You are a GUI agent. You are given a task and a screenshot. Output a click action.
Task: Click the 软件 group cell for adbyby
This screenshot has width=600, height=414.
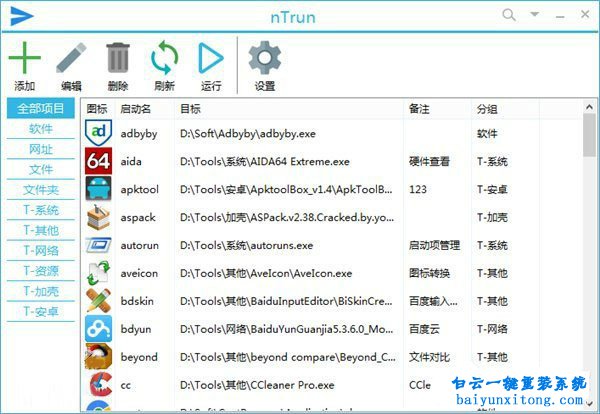[x=487, y=134]
